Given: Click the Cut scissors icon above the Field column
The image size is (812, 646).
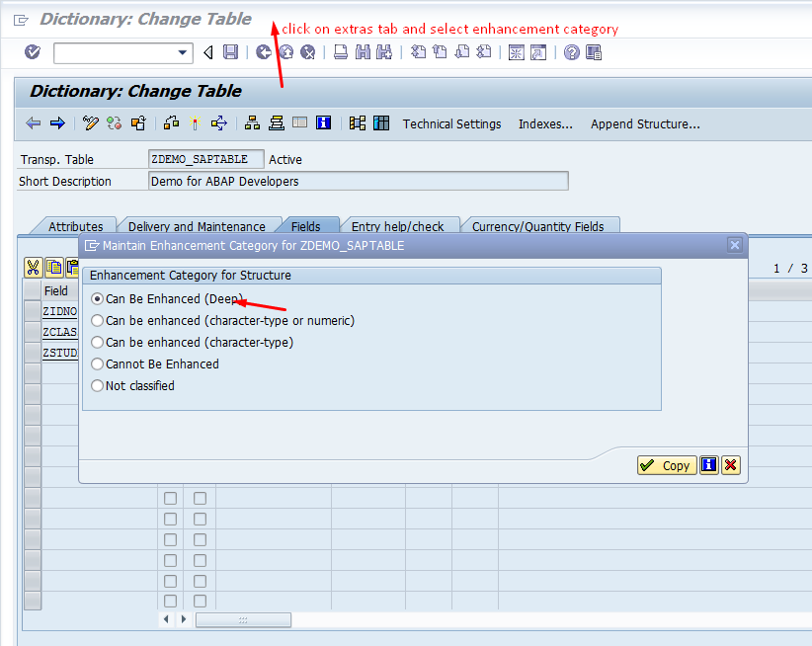Looking at the screenshot, I should tap(33, 269).
